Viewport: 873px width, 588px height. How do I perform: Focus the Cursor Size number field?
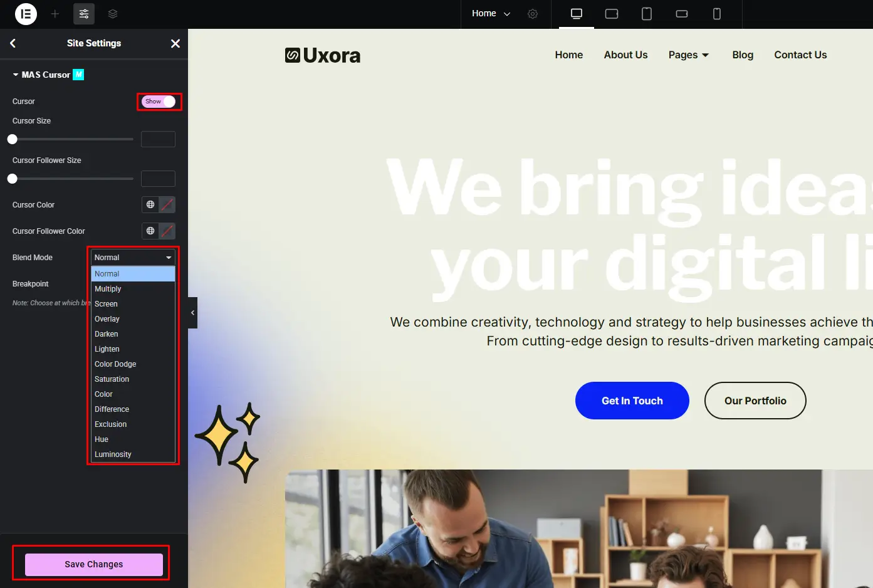tap(158, 139)
